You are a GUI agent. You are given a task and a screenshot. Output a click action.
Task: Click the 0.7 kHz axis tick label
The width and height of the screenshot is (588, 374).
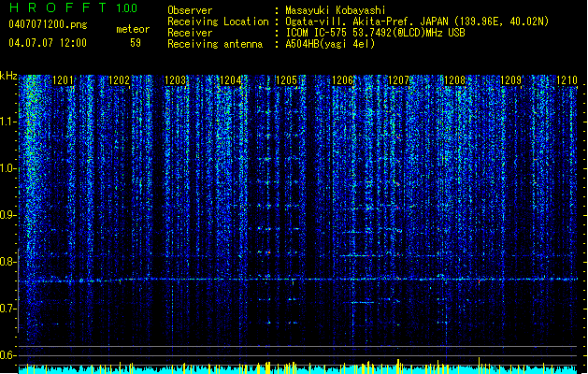(7, 309)
